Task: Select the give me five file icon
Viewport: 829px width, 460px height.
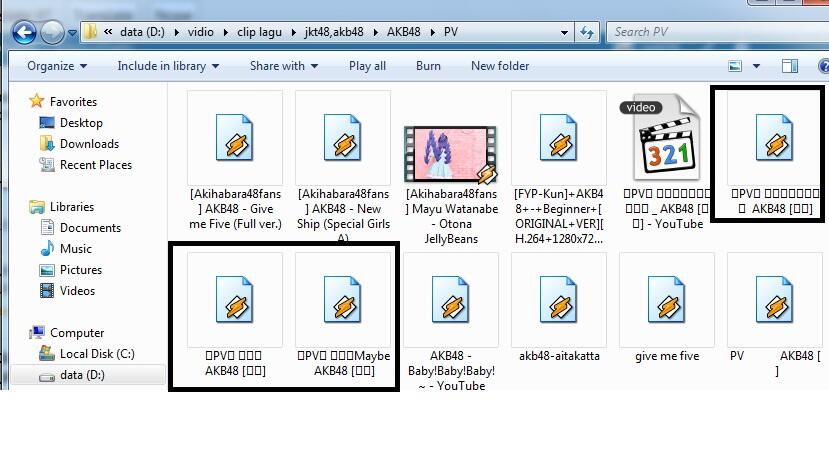Action: pyautogui.click(x=666, y=300)
